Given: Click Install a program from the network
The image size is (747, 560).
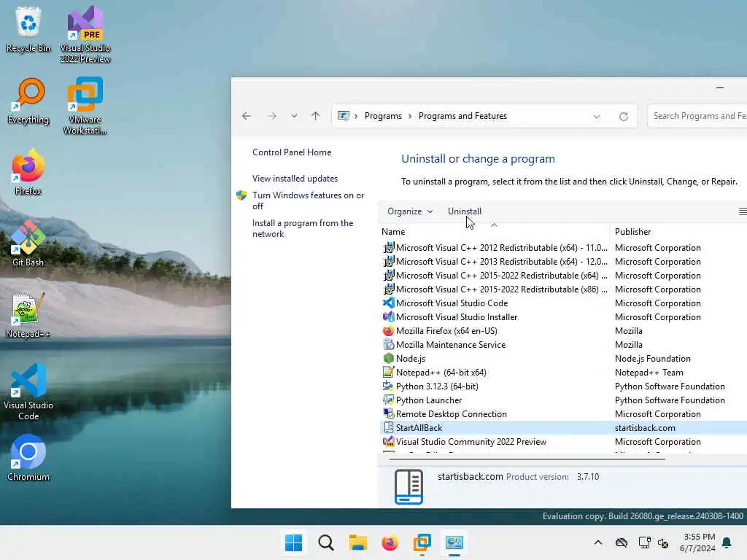Looking at the screenshot, I should [303, 228].
